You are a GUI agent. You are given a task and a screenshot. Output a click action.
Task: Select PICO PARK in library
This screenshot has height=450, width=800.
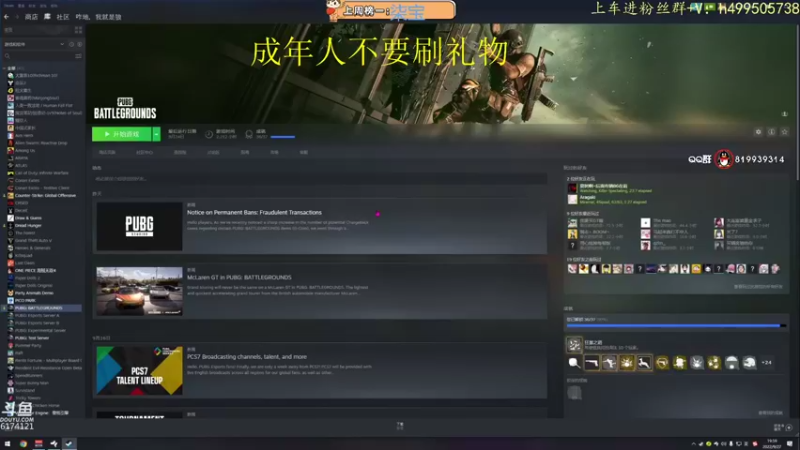(x=25, y=301)
